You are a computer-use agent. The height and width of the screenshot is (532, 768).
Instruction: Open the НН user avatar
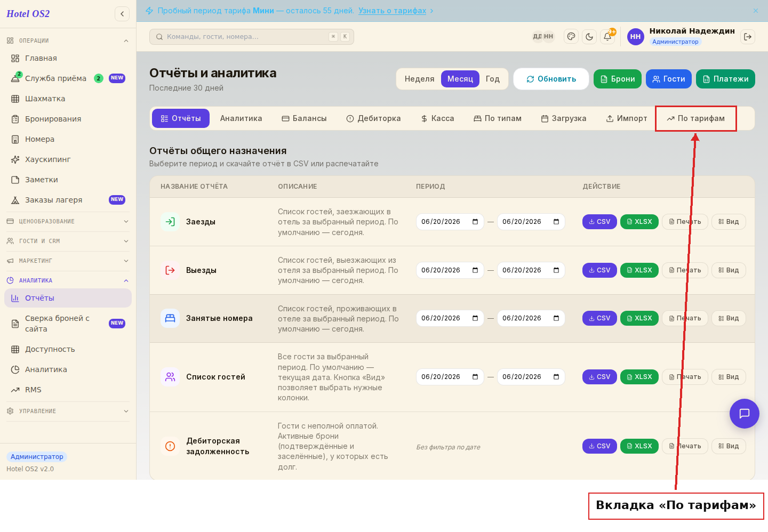tap(636, 36)
